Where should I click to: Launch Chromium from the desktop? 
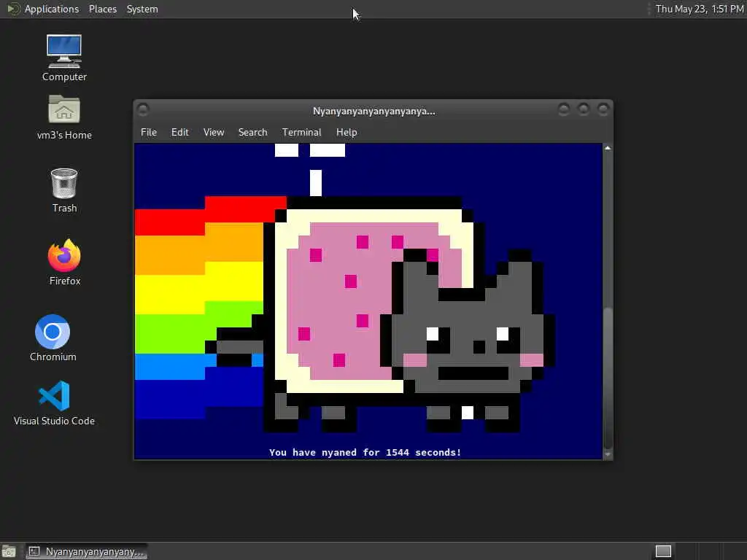tap(53, 338)
